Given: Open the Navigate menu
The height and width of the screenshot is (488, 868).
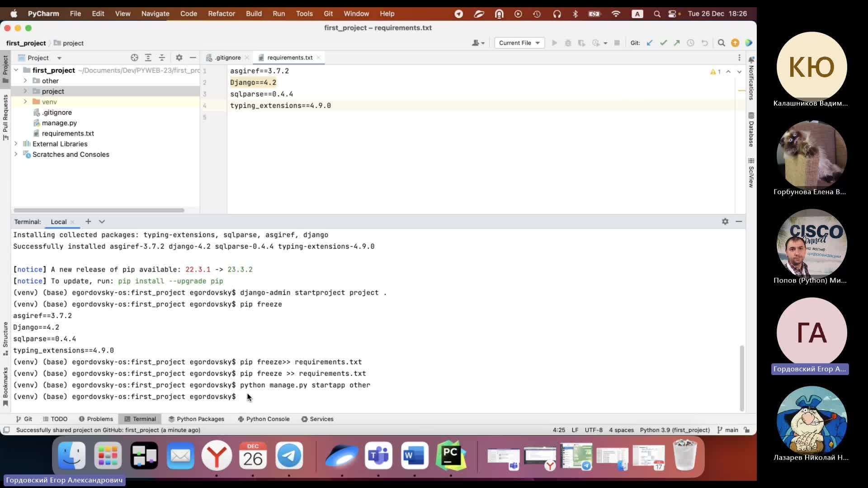Looking at the screenshot, I should click(x=155, y=14).
